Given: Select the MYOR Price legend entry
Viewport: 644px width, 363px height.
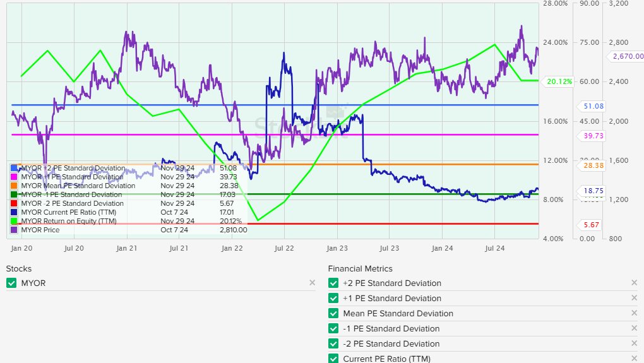Looking at the screenshot, I should coord(39,230).
